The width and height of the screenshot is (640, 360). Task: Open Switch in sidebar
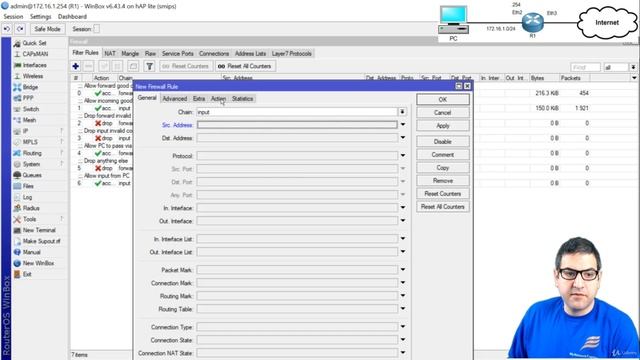(x=31, y=109)
